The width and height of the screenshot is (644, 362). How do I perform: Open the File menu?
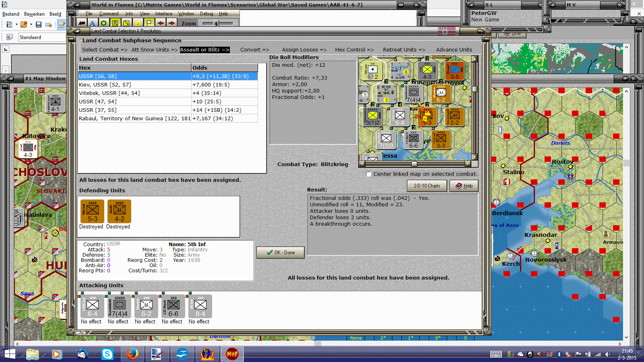(x=89, y=14)
